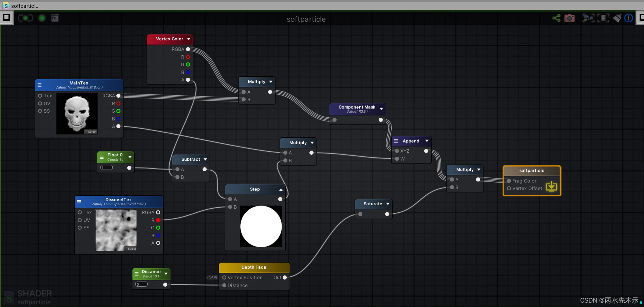The width and height of the screenshot is (644, 307).
Task: Click the DissovelTex node hamburger icon
Action: 79,202
